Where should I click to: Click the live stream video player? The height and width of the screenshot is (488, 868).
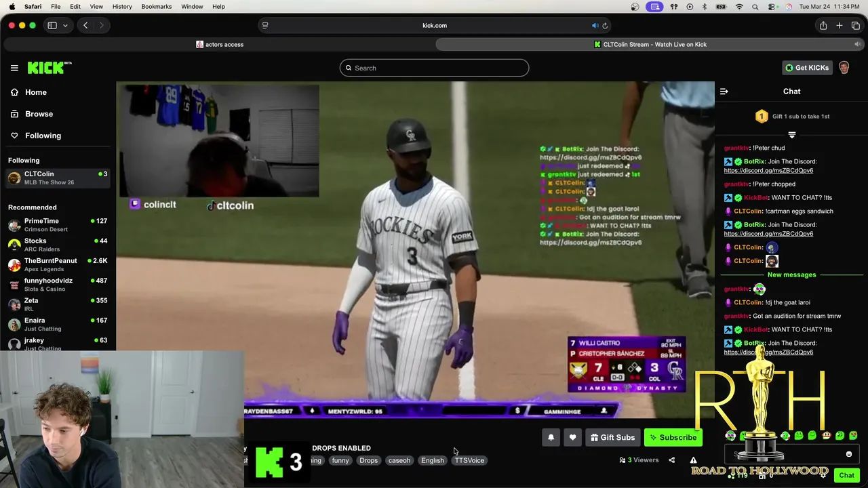(415, 249)
